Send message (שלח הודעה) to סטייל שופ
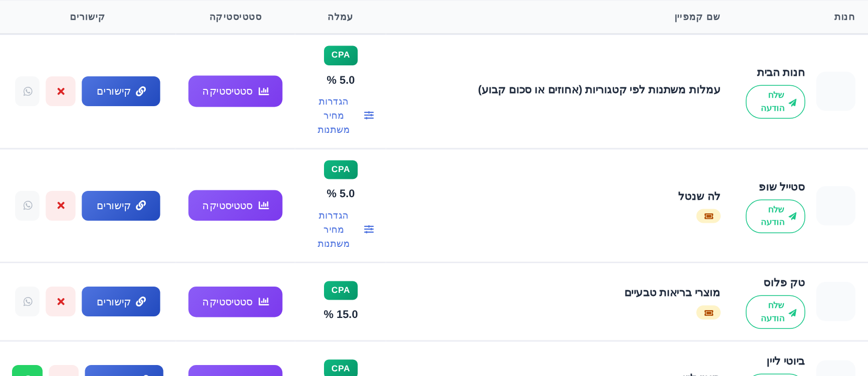 pyautogui.click(x=776, y=217)
